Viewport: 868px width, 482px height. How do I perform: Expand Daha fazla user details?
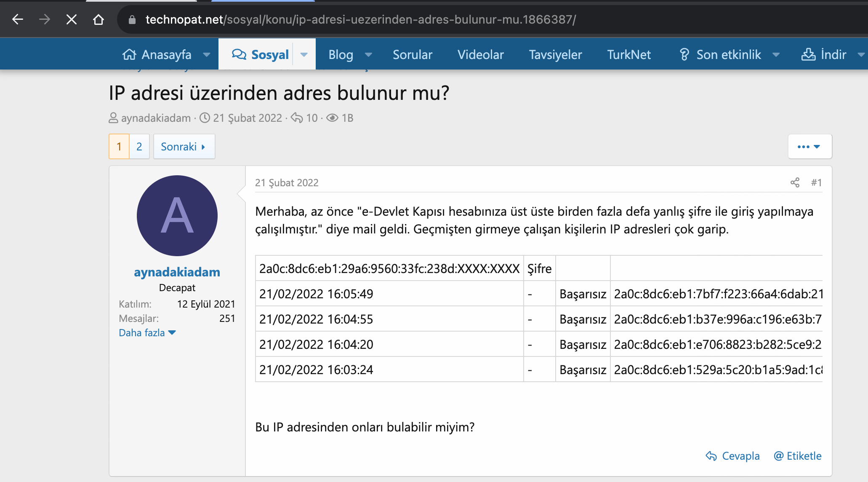[x=147, y=333]
